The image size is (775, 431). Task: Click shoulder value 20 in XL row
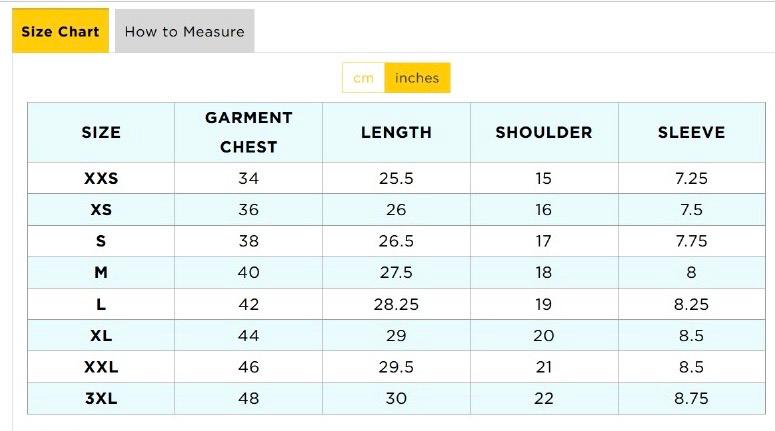544,336
